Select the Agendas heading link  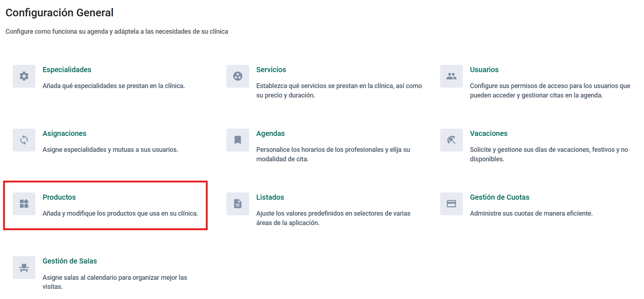270,133
